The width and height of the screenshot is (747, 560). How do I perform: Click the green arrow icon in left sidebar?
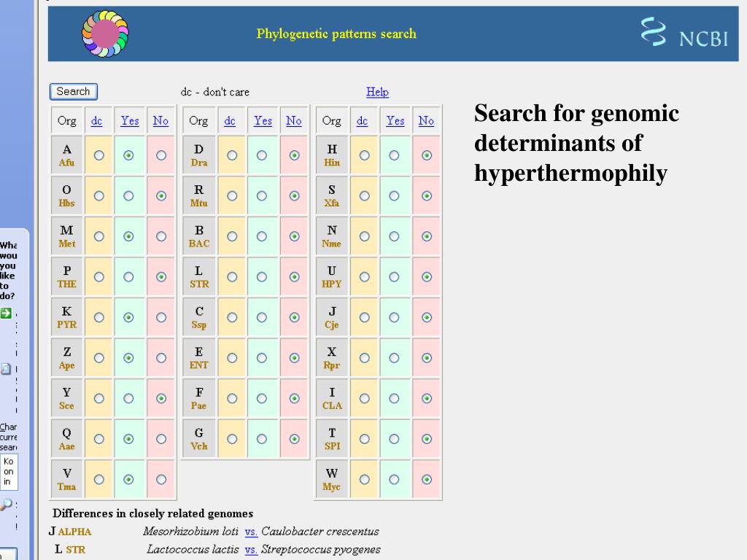point(6,314)
